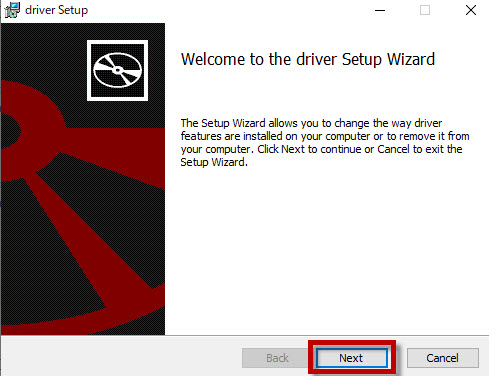Click the word 'Cancel' inside the description text
The height and width of the screenshot is (376, 489).
[393, 149]
